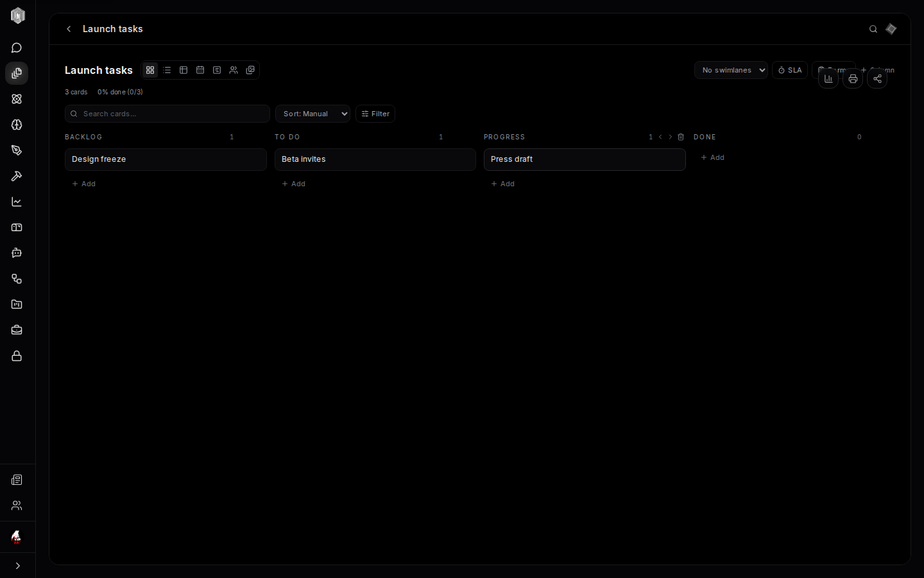
Task: Select the pen nib icon in sidebar
Action: point(17,150)
